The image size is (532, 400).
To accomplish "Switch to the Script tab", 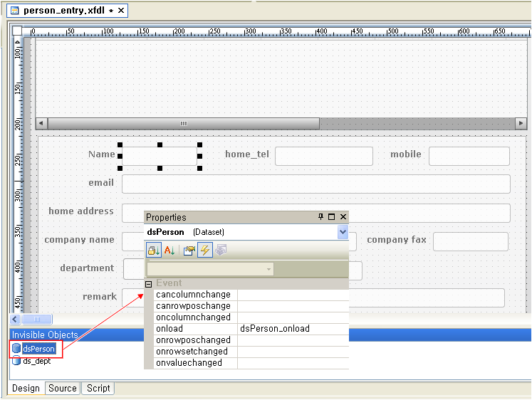I will click(98, 388).
